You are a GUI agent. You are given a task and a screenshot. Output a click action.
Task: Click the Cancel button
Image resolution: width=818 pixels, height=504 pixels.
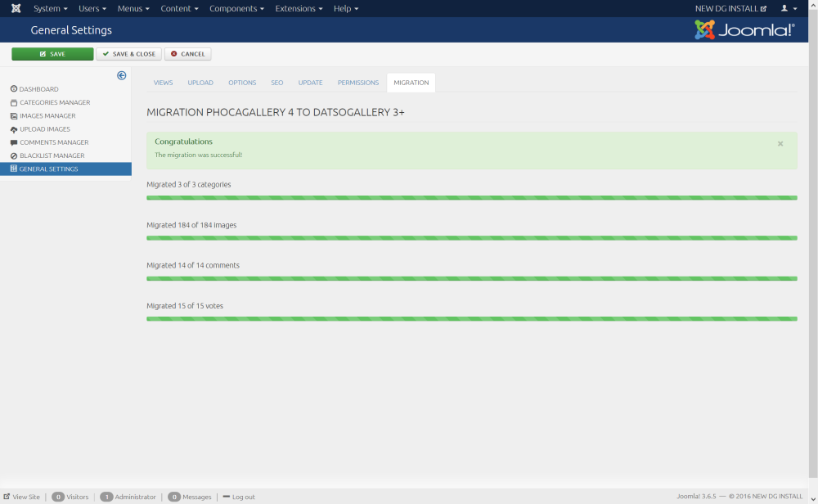[188, 54]
